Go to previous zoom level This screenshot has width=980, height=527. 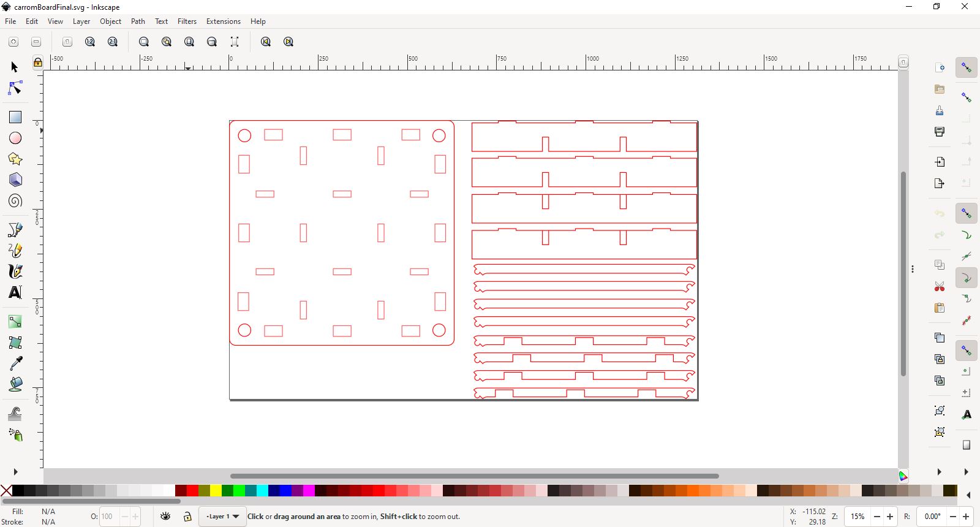coord(266,42)
